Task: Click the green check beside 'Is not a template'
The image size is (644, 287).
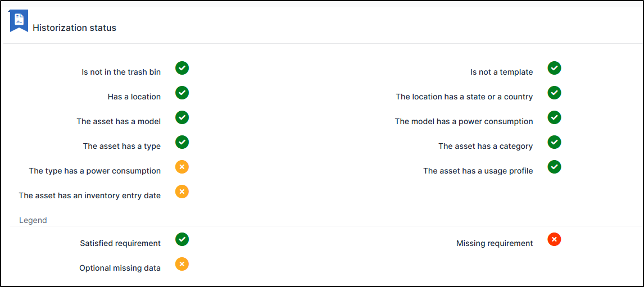Action: coord(554,68)
